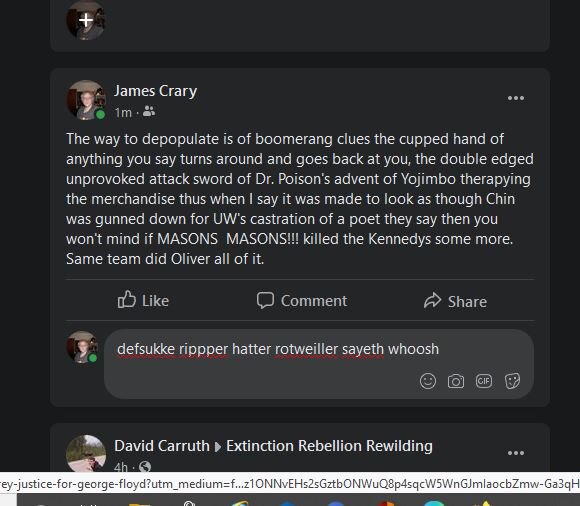580x506 pixels.
Task: Attach a photo using camera icon
Action: (456, 381)
